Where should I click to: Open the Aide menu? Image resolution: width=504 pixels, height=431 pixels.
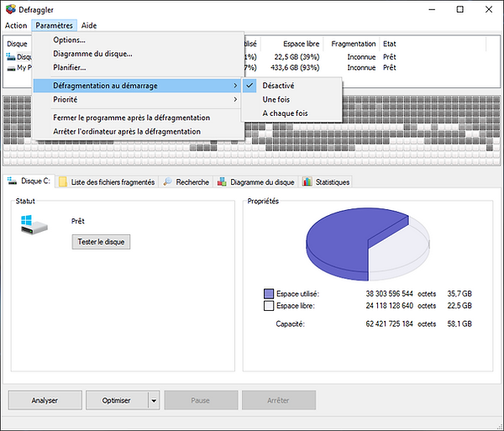click(89, 25)
